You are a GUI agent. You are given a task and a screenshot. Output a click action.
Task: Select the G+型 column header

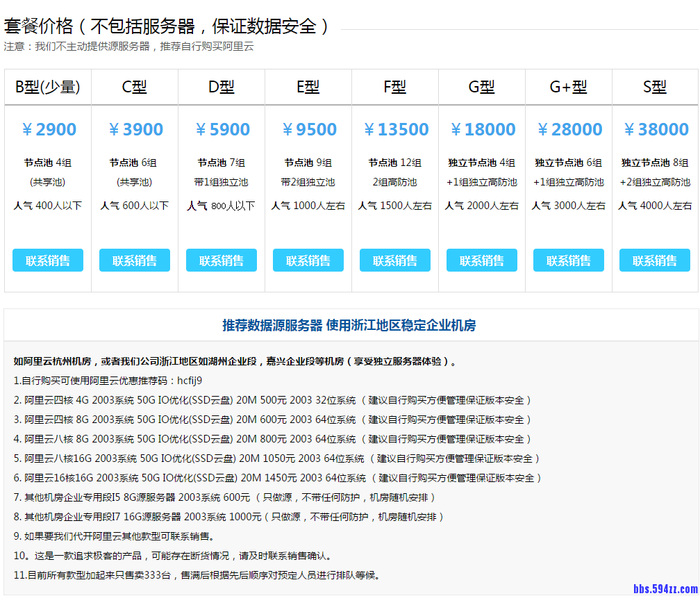(568, 86)
